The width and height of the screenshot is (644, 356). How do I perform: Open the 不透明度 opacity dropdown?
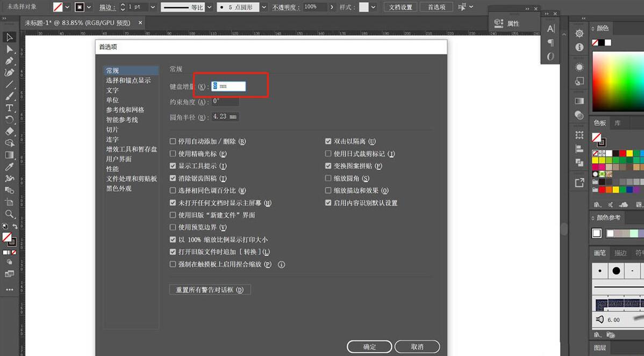point(332,8)
